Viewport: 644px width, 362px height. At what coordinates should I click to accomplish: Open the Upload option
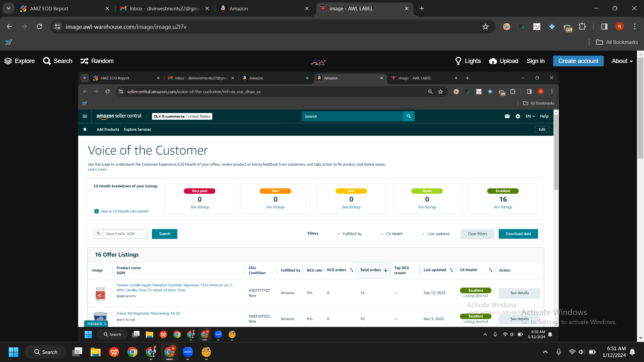point(504,61)
